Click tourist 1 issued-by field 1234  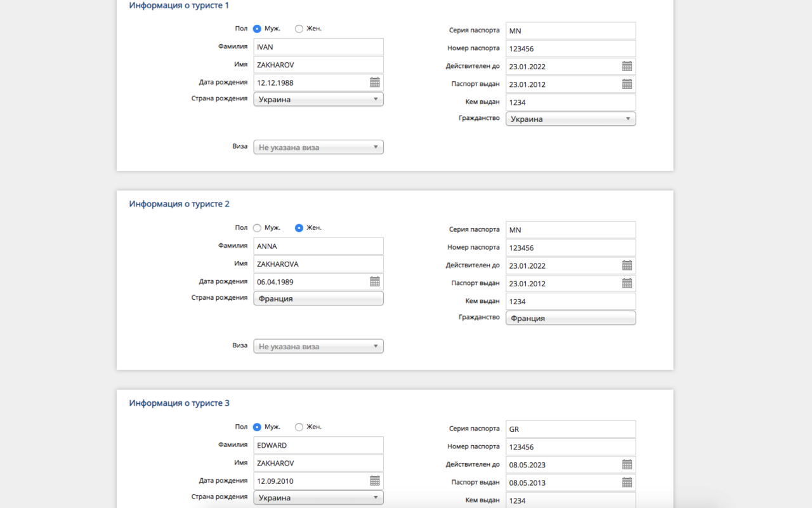pyautogui.click(x=571, y=102)
